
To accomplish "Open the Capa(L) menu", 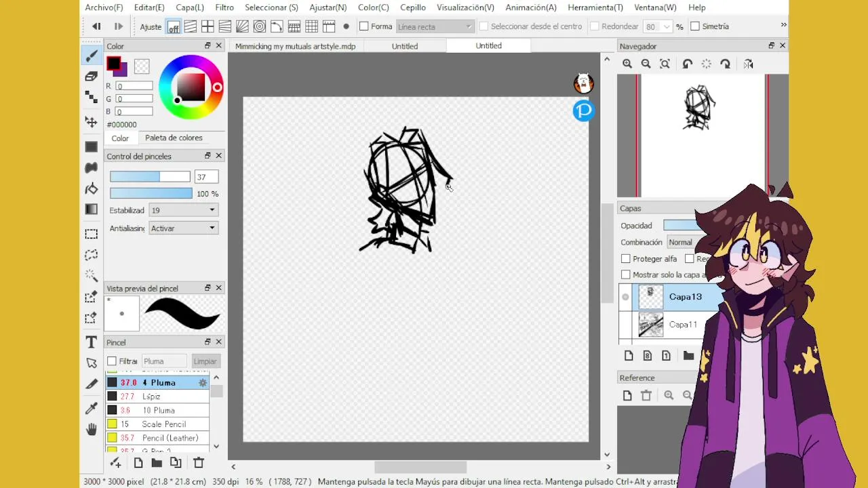I will [190, 7].
